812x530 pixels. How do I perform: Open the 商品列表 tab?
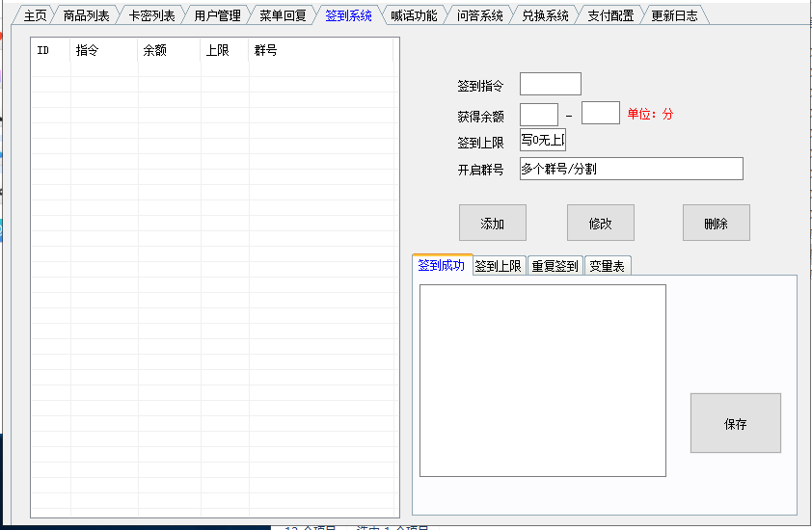(86, 15)
